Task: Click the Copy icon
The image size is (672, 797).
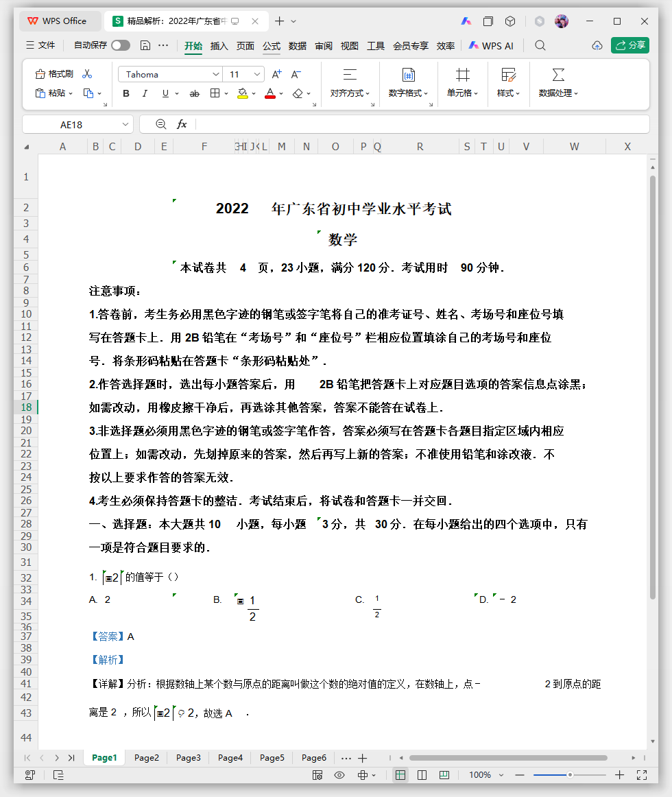Action: pos(88,93)
